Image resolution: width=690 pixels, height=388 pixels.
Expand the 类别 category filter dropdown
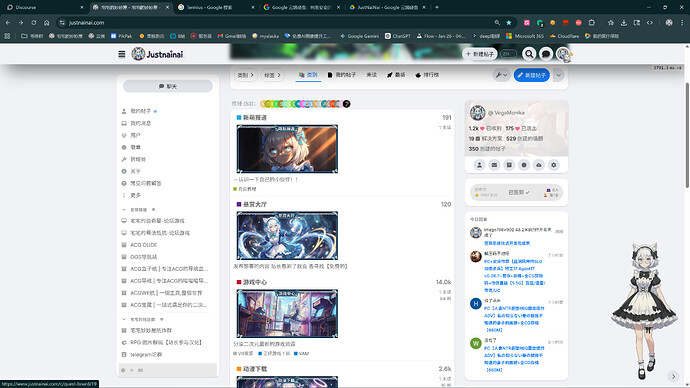tap(246, 75)
